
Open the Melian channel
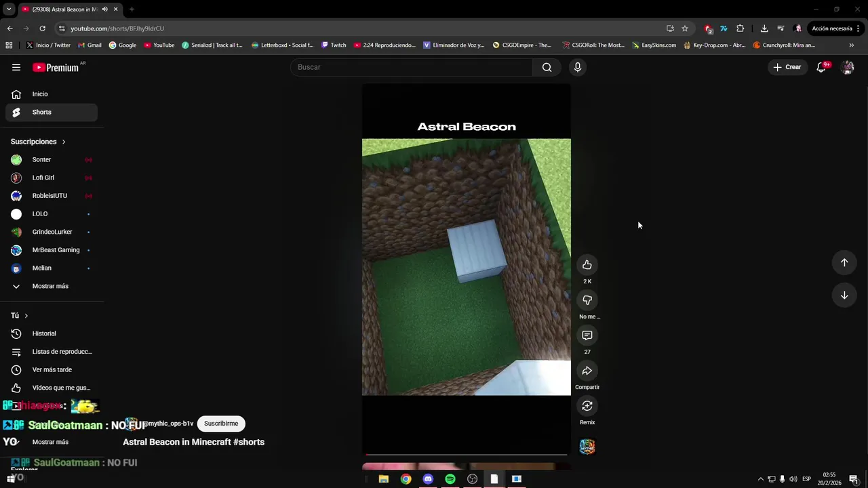point(52,268)
